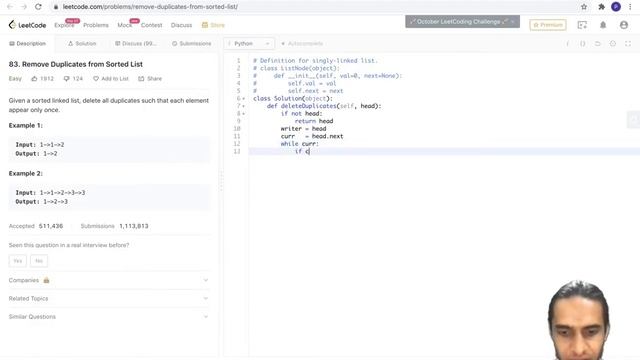
Task: Click the panel divider drag handle
Action: (221, 181)
